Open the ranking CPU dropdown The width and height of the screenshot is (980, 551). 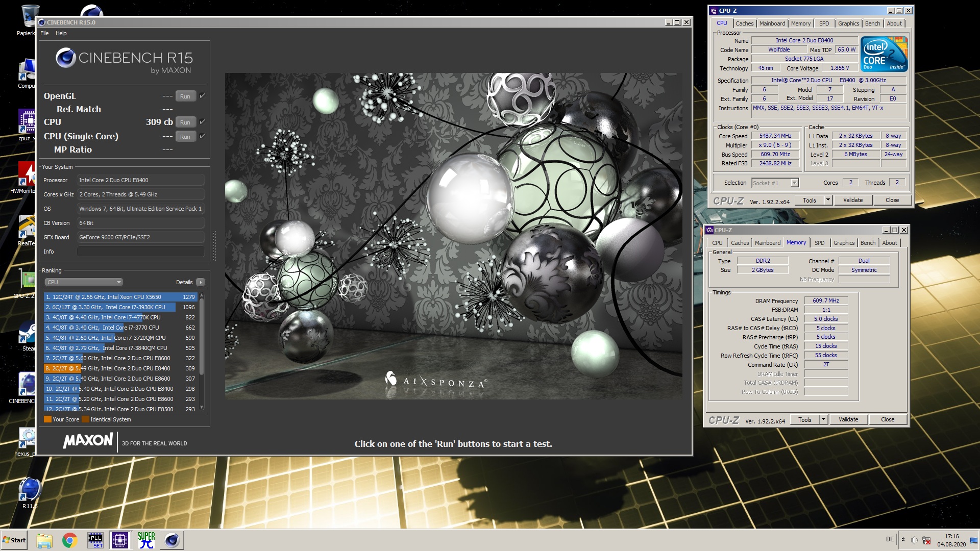point(84,282)
